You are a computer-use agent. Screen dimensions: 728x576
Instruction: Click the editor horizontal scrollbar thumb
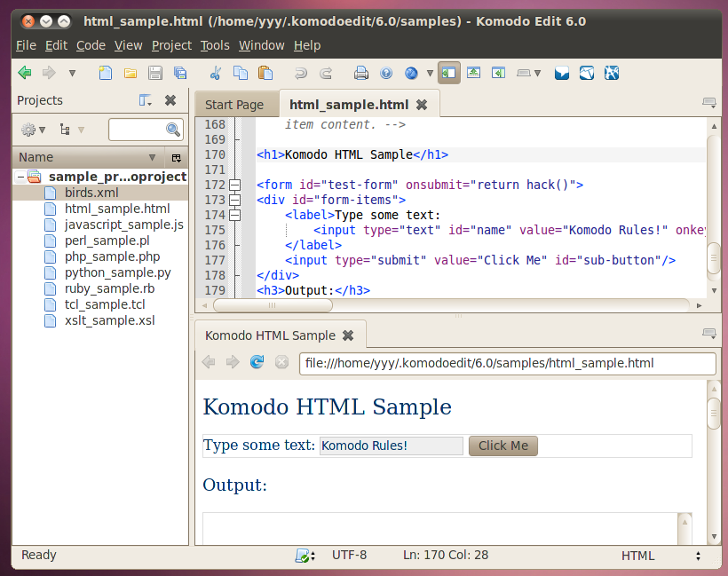[273, 305]
